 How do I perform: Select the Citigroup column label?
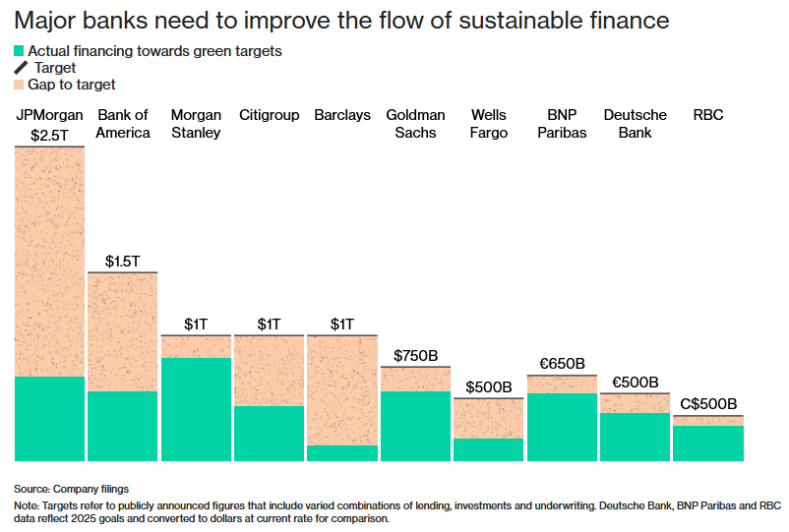(269, 115)
